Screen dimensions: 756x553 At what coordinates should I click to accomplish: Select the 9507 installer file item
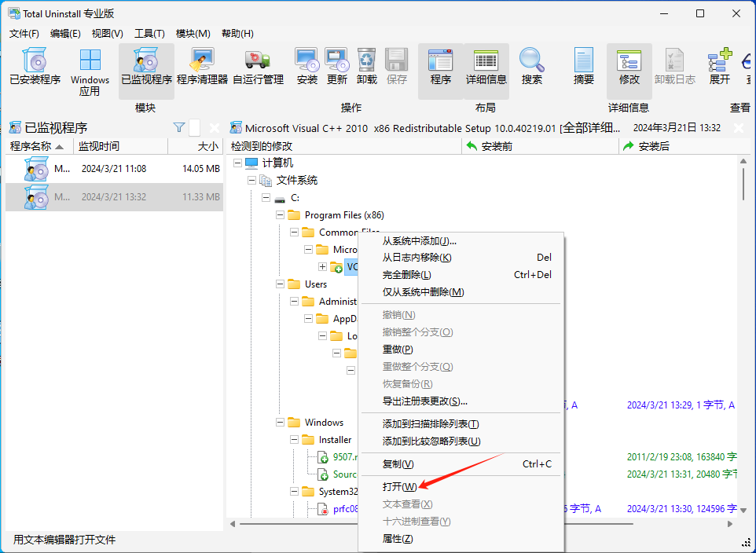[345, 456]
